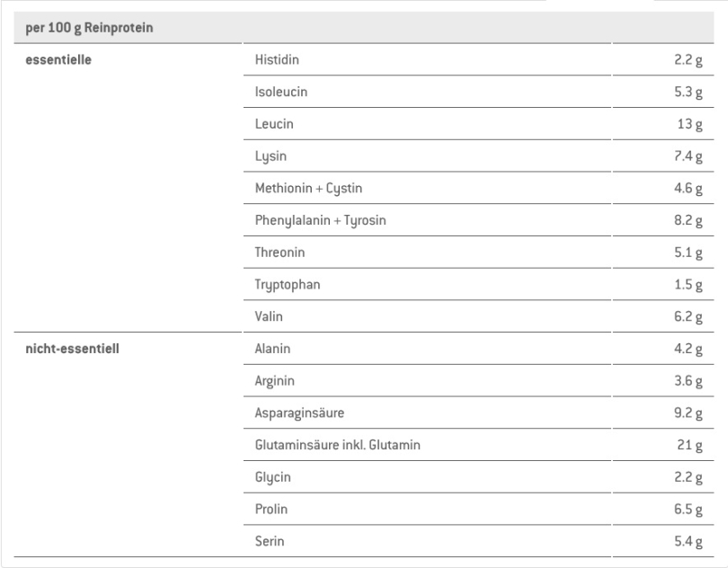The height and width of the screenshot is (568, 728).
Task: Select the Arginin row label
Action: point(274,381)
